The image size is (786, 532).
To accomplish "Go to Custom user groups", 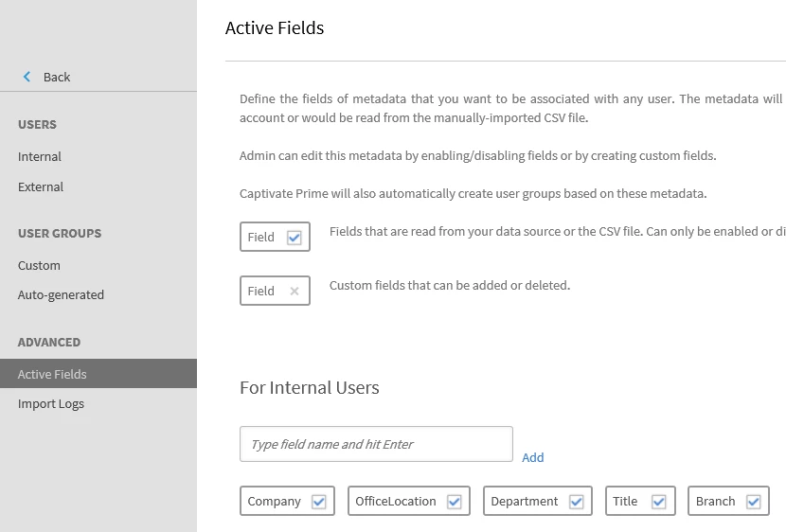I will coord(39,266).
